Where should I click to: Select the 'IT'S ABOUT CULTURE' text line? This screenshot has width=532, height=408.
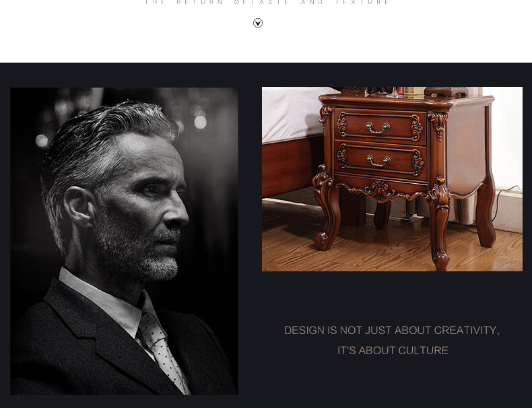click(x=393, y=350)
